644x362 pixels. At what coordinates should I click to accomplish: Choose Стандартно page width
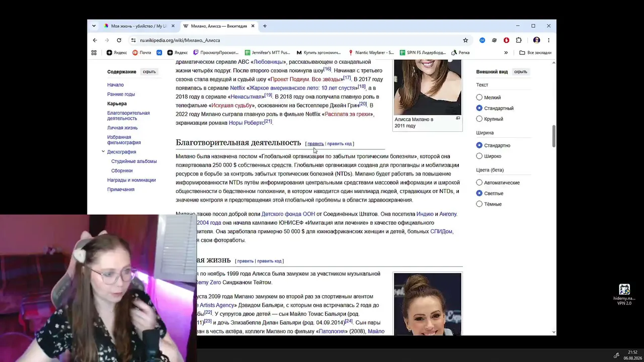pyautogui.click(x=479, y=145)
